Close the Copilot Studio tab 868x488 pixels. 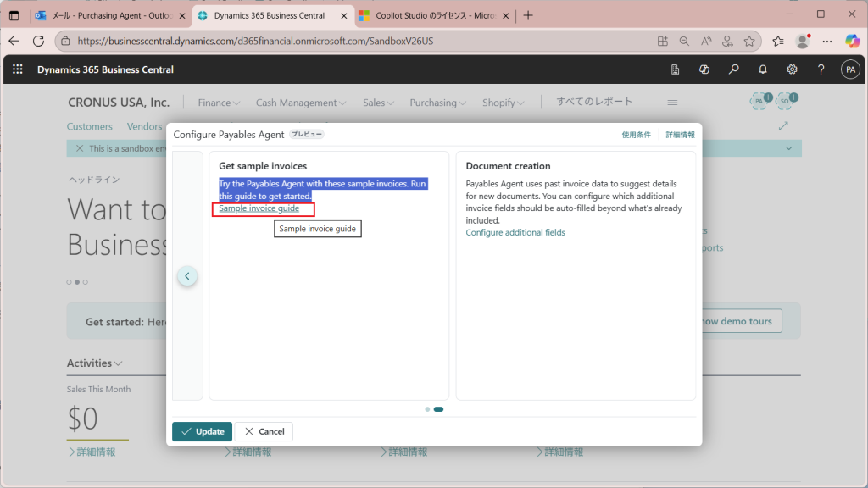(505, 16)
